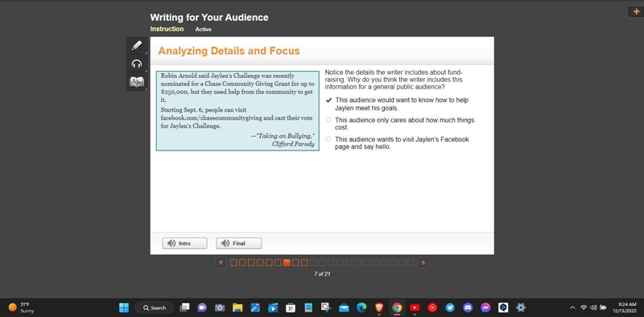Open Messenger from the taskbar

[485, 307]
